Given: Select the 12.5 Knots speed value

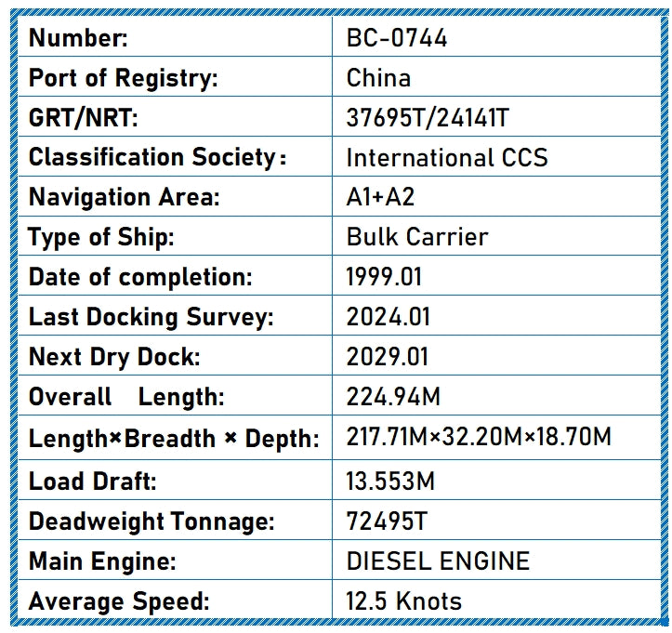Looking at the screenshot, I should 403,600.
